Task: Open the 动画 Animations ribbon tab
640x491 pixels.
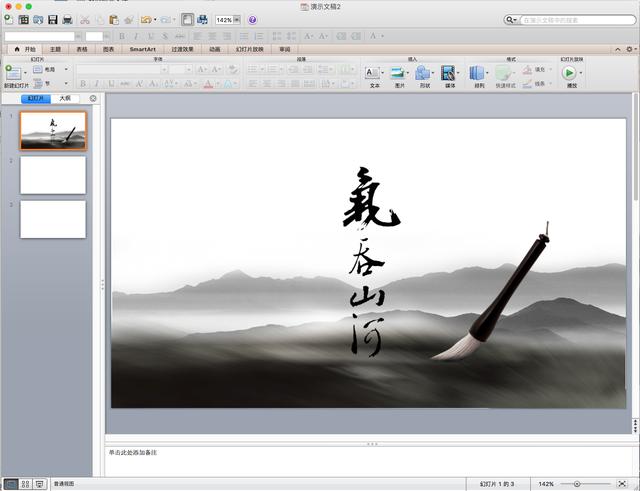Action: pos(215,49)
